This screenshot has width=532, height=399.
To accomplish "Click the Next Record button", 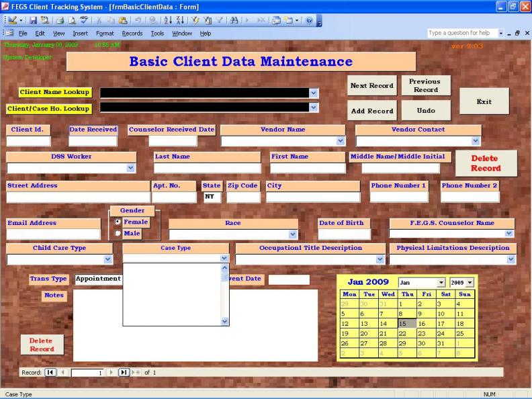I will point(372,85).
